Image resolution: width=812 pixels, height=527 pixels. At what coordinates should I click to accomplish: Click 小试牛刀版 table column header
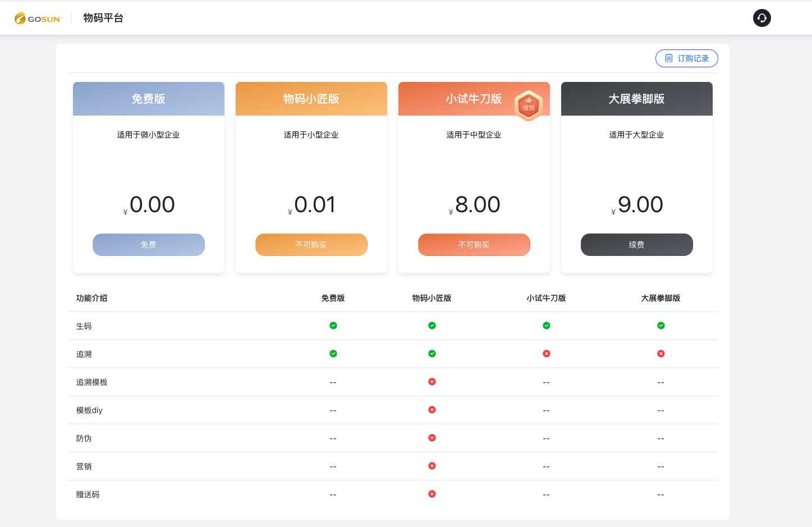coord(547,298)
